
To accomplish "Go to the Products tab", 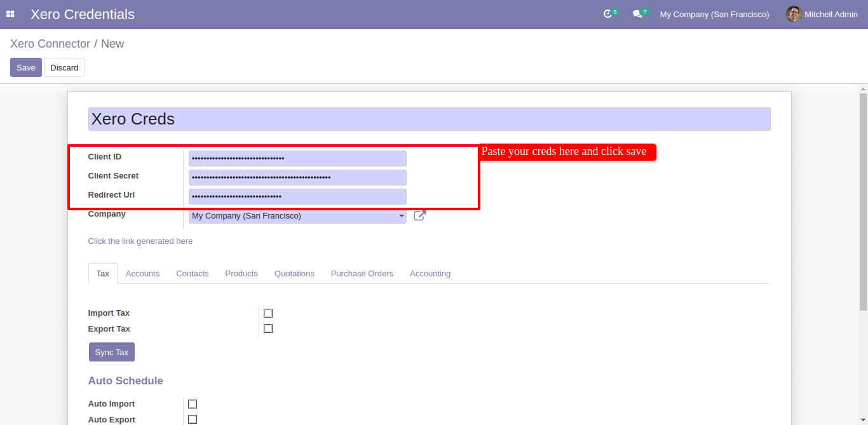I will coord(241,273).
